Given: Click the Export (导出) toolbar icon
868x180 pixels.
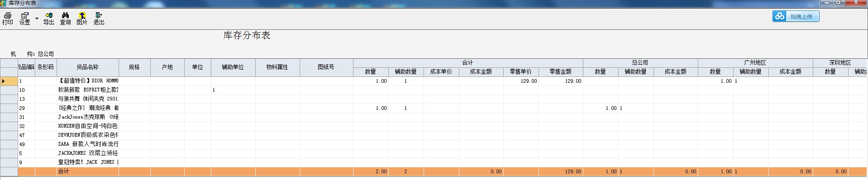Looking at the screenshot, I should pyautogui.click(x=48, y=19).
